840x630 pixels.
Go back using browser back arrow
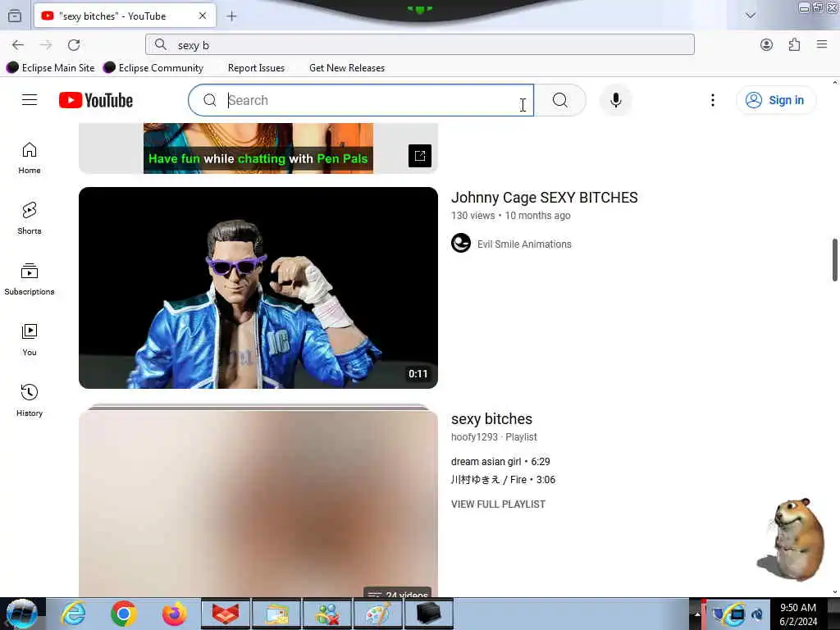(18, 45)
